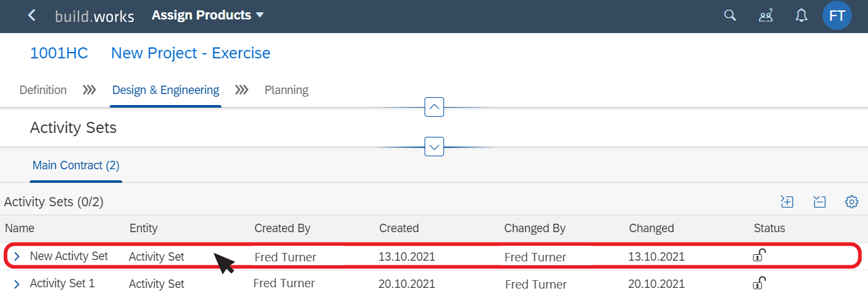This screenshot has height=297, width=868.
Task: Open the Assign Products dropdown
Action: [208, 15]
